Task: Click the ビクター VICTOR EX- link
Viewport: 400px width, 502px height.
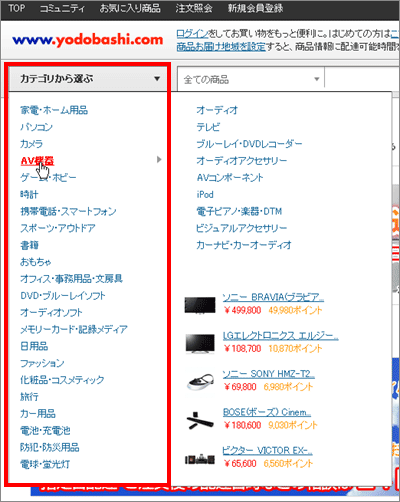Action: pyautogui.click(x=268, y=451)
